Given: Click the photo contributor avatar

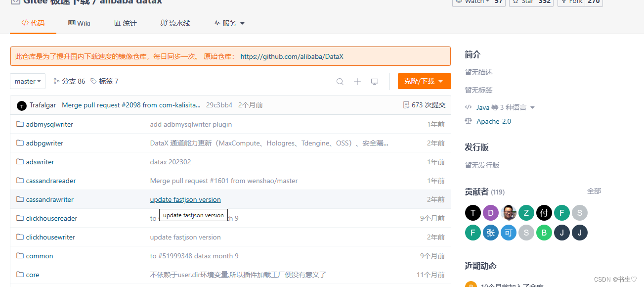Looking at the screenshot, I should coord(509,213).
